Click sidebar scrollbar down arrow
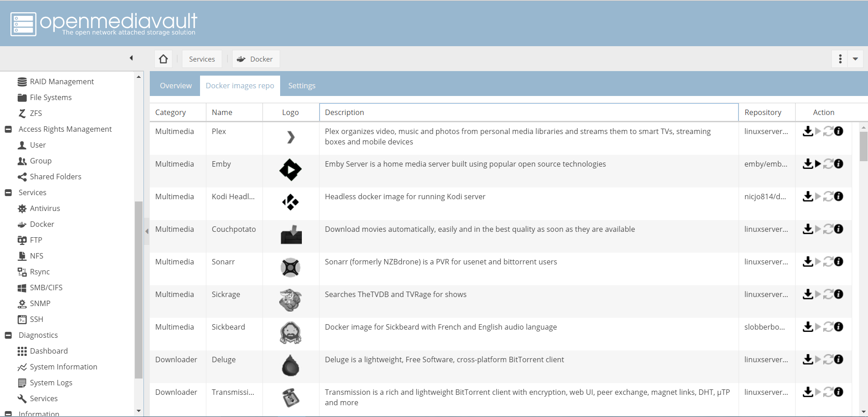The width and height of the screenshot is (868, 417). tap(138, 411)
